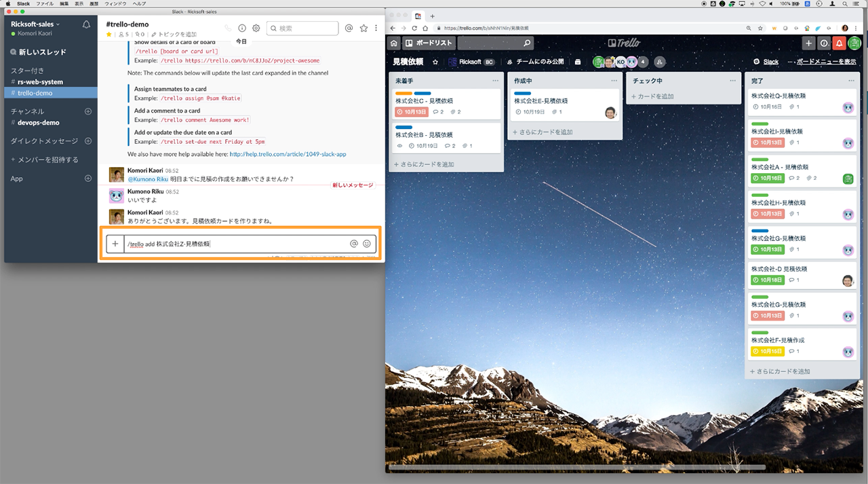Open the チェック中 list actions menu
Viewport: 868px width, 484px height.
732,81
